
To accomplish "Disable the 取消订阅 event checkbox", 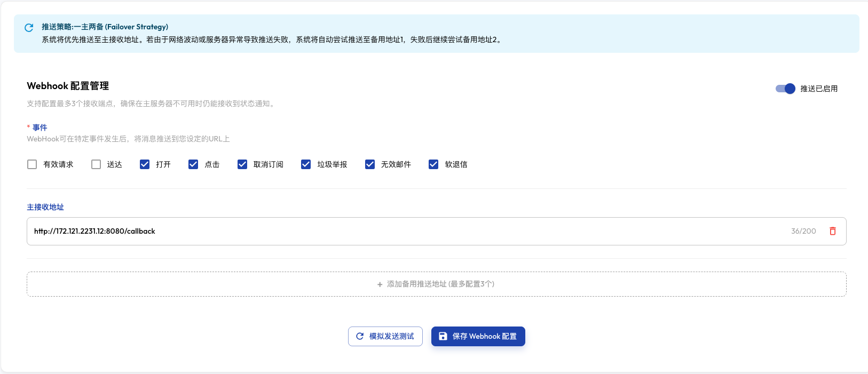I will 242,164.
